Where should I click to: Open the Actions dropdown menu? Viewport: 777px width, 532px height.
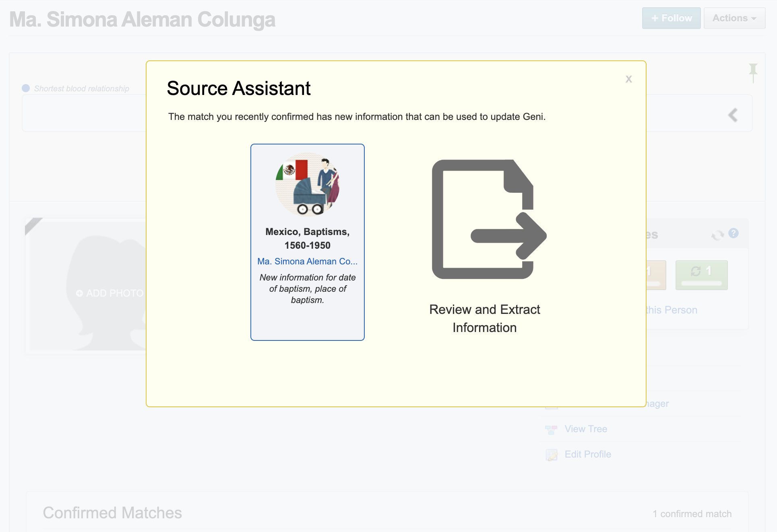pyautogui.click(x=734, y=18)
